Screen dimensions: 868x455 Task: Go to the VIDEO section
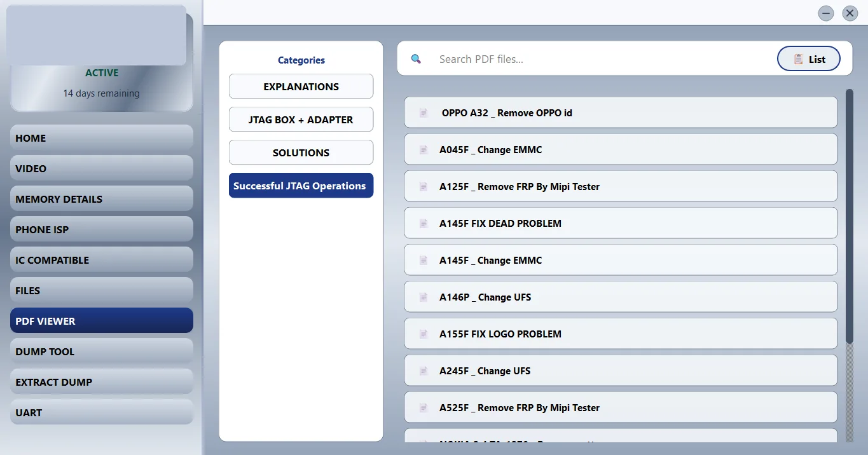click(102, 168)
